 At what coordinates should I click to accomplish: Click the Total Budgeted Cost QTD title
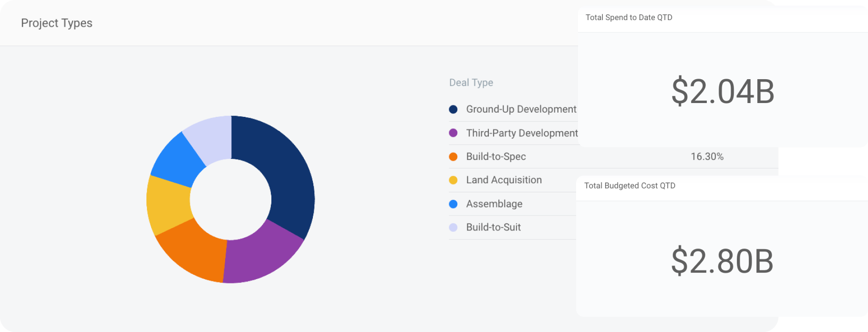(x=630, y=186)
